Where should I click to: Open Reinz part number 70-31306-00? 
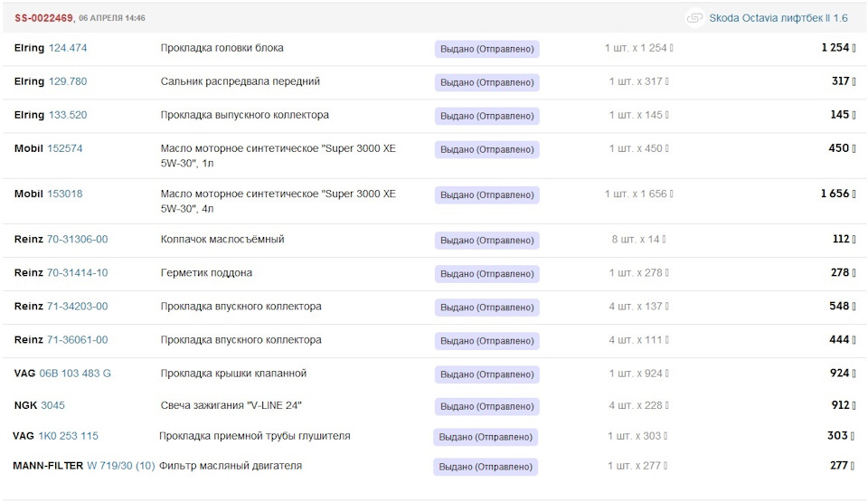tap(77, 239)
